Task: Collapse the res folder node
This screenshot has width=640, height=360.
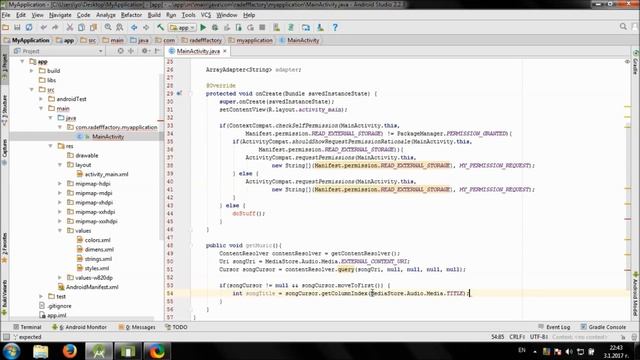Action: pos(50,146)
